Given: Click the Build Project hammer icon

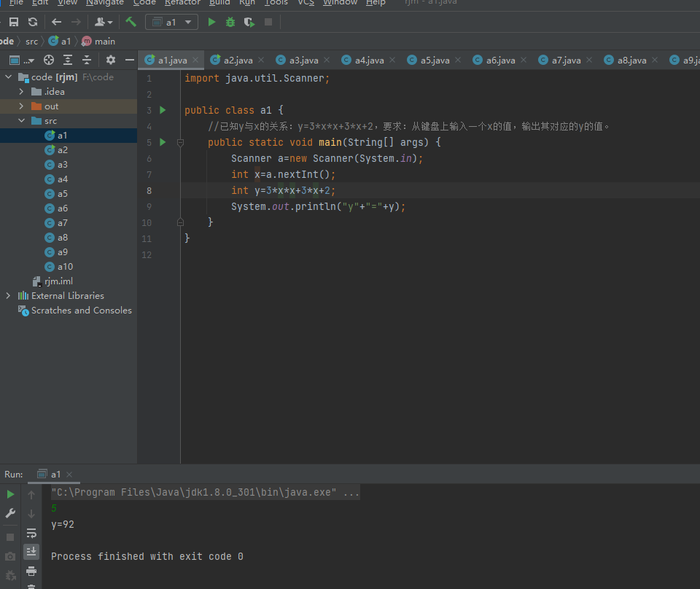Looking at the screenshot, I should (x=131, y=22).
